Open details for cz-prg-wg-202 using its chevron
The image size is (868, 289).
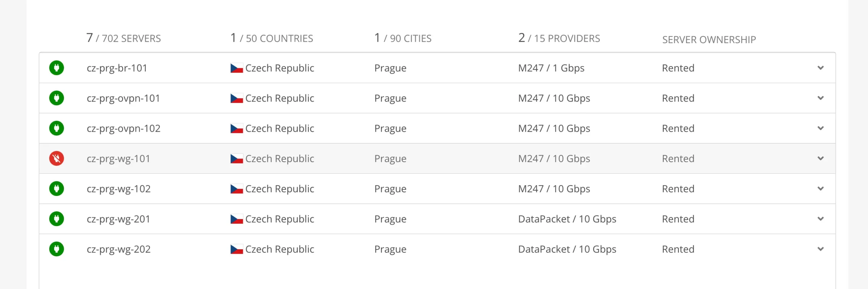click(821, 249)
